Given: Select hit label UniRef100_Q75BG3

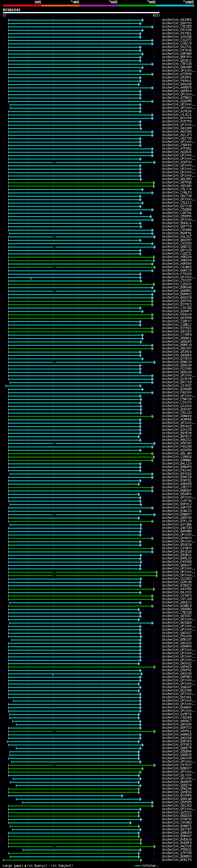Looking at the screenshot, I should click(x=177, y=98).
